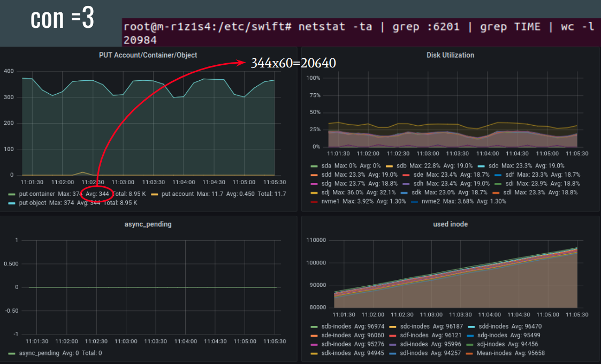Click the Mean-inodes legend color marker
This screenshot has width=601, height=364.
tap(468, 353)
